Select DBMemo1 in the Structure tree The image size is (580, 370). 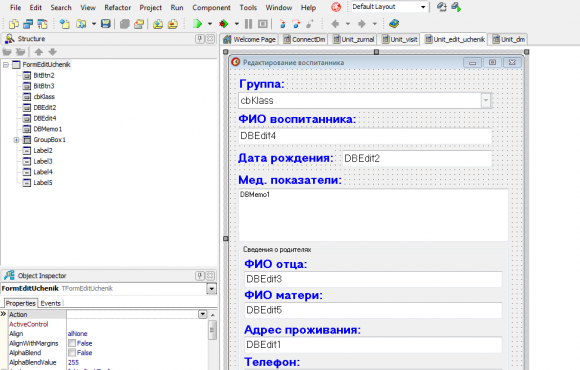pos(48,129)
